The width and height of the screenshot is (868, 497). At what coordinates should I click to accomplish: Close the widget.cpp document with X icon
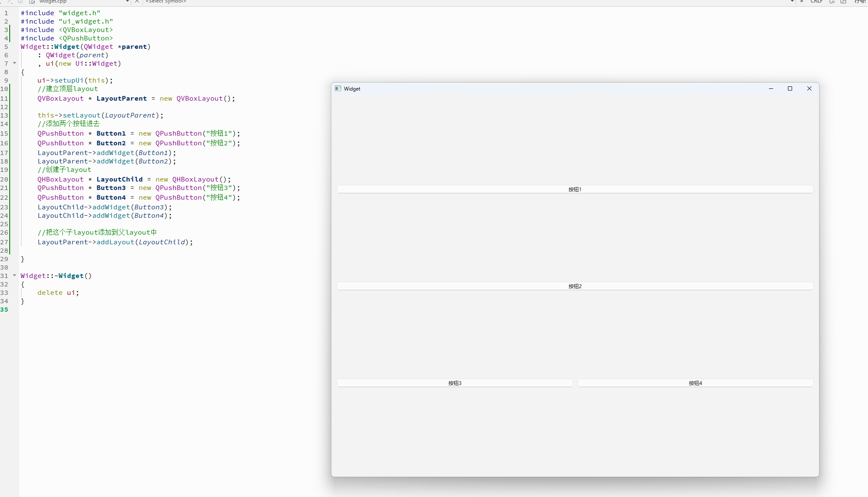coord(137,2)
